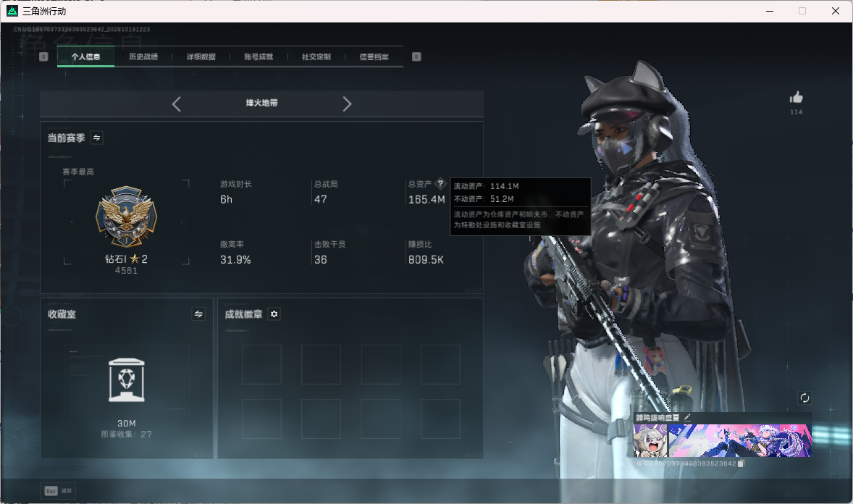This screenshot has height=504, width=853.
Task: Select the 账号成就 tab
Action: tap(259, 56)
